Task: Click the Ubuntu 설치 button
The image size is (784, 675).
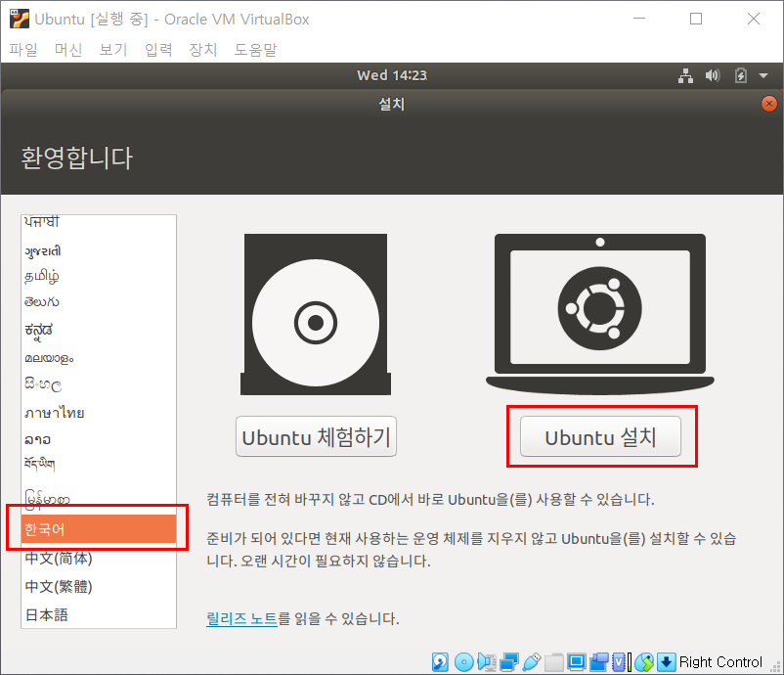Action: [600, 437]
